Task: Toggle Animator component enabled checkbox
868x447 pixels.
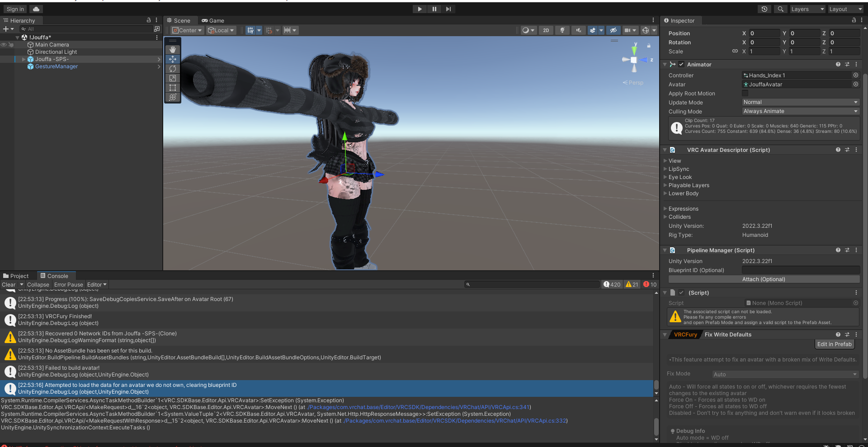Action: point(681,64)
